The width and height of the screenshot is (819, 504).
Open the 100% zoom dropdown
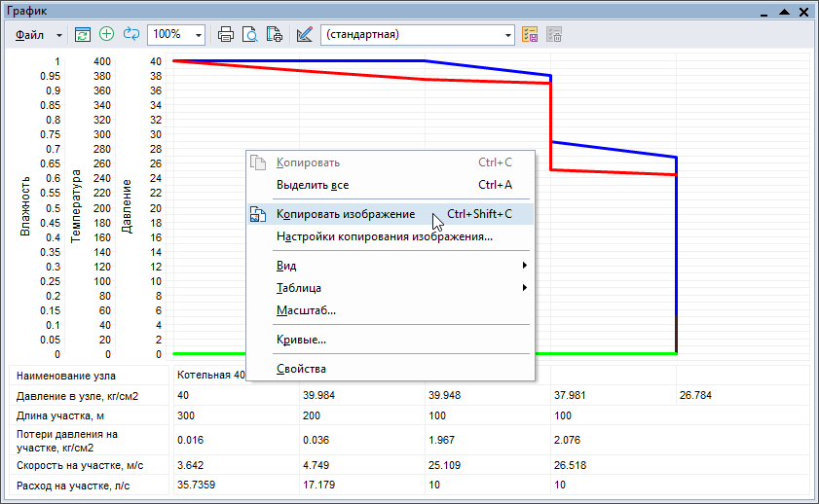click(199, 34)
